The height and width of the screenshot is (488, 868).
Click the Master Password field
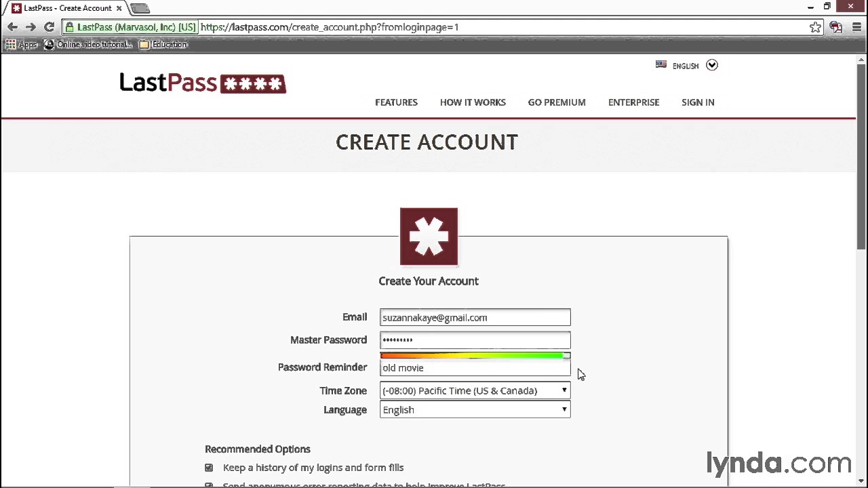tap(475, 340)
